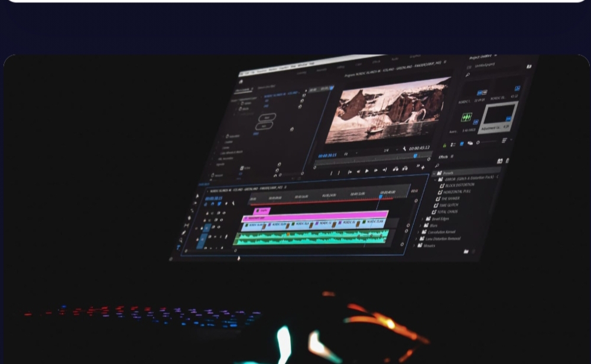
Task: Select the green audio waveform item in Project
Action: 466,117
